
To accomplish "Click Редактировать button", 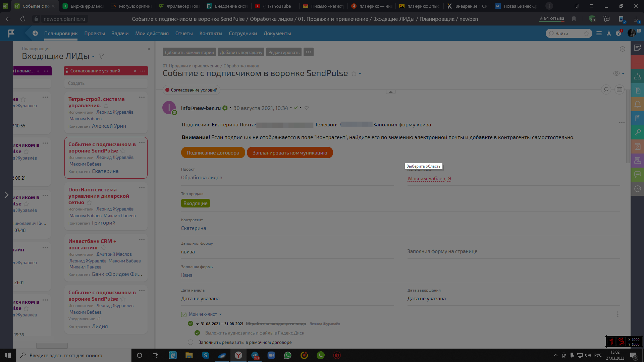I will [x=284, y=52].
